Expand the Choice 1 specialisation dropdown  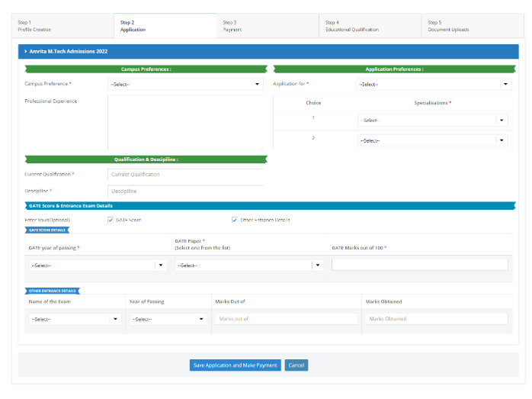431,120
